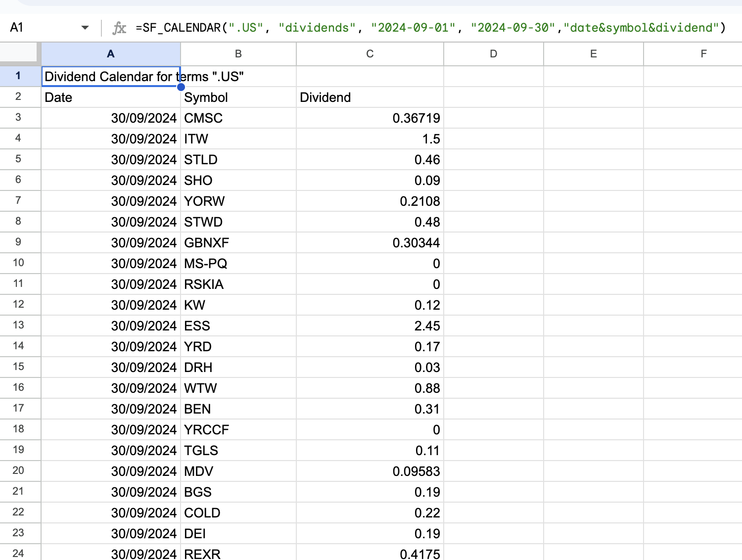
Task: Select the title cell Dividend Calendar
Action: pos(110,76)
